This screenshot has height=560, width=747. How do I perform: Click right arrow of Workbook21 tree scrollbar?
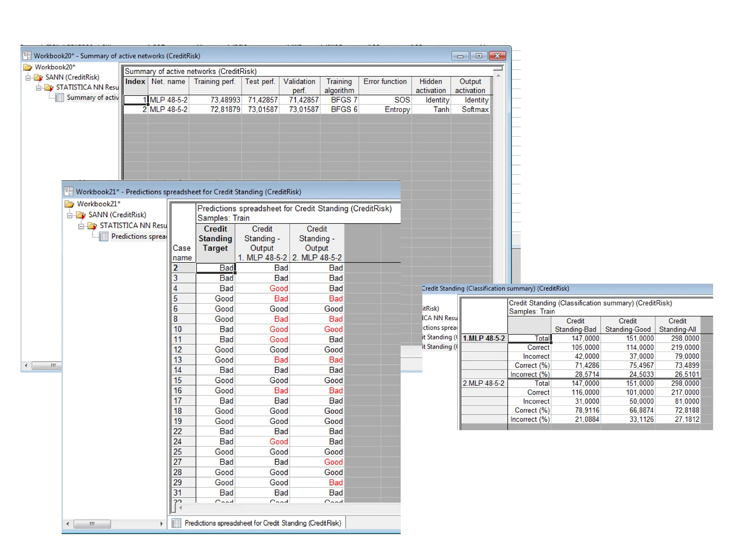[161, 524]
